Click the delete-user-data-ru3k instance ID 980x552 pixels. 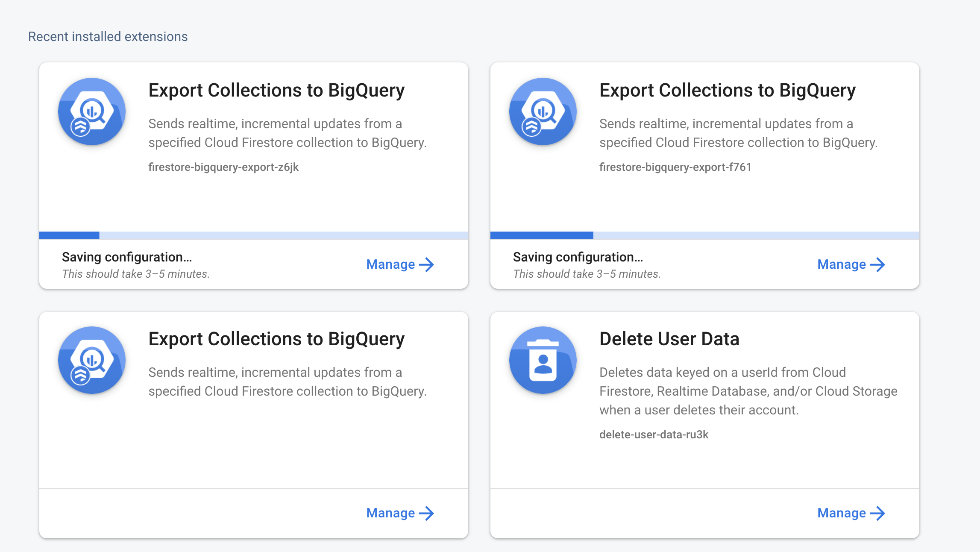pos(654,435)
